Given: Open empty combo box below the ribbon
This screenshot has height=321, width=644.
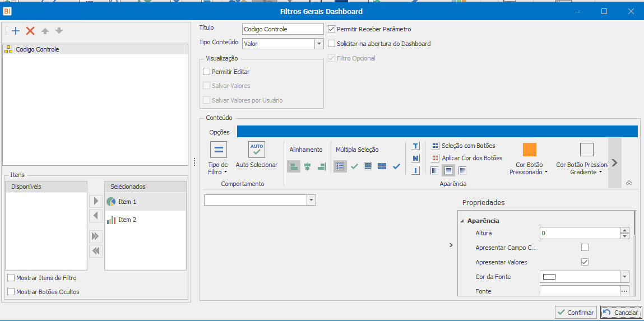Looking at the screenshot, I should coord(311,200).
